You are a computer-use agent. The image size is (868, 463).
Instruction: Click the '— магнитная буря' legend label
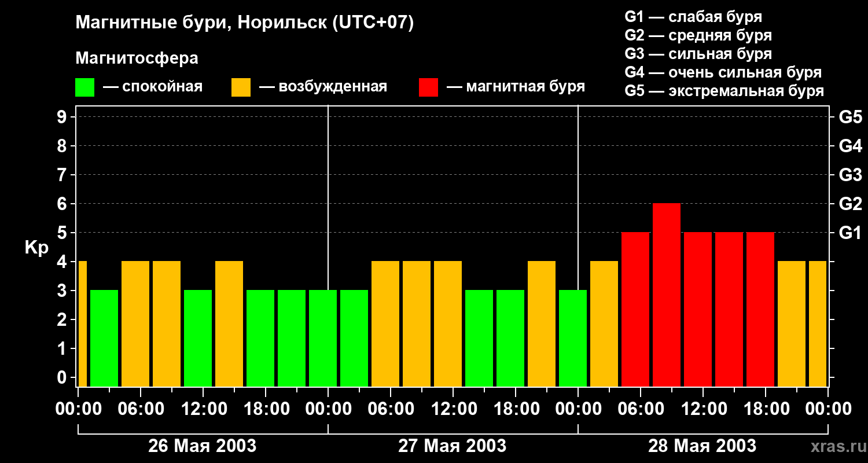click(516, 87)
